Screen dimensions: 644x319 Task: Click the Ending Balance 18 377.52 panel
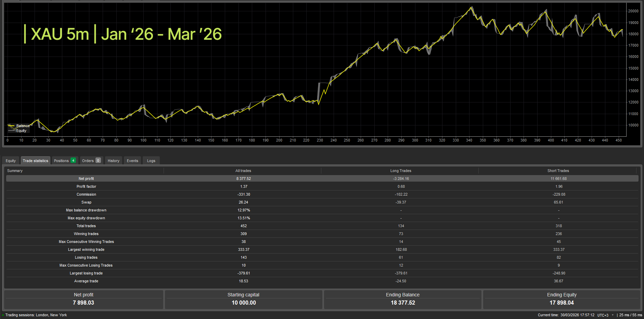click(x=403, y=299)
